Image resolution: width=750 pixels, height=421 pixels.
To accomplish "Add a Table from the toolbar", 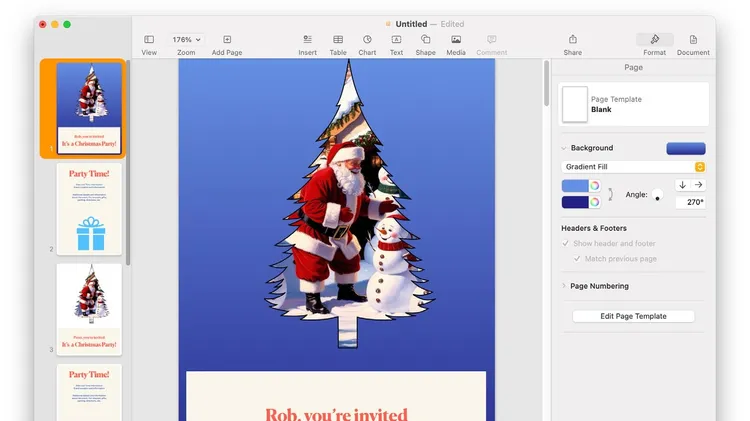I will pos(338,39).
